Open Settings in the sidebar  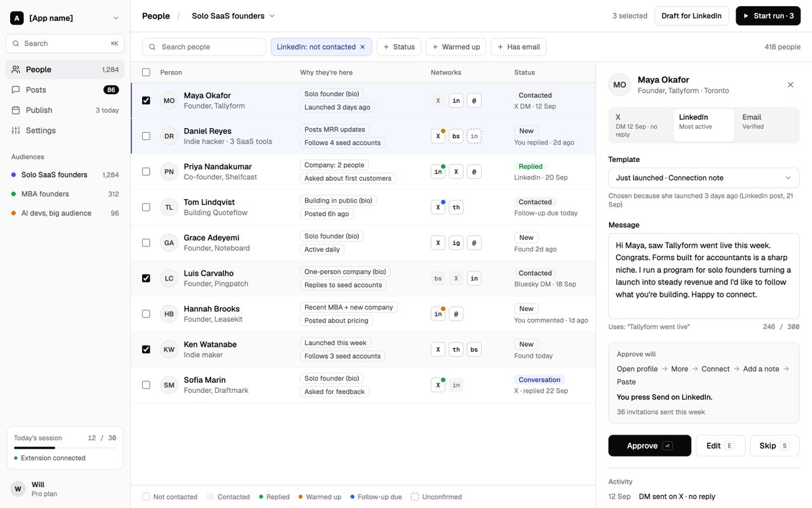pyautogui.click(x=65, y=131)
